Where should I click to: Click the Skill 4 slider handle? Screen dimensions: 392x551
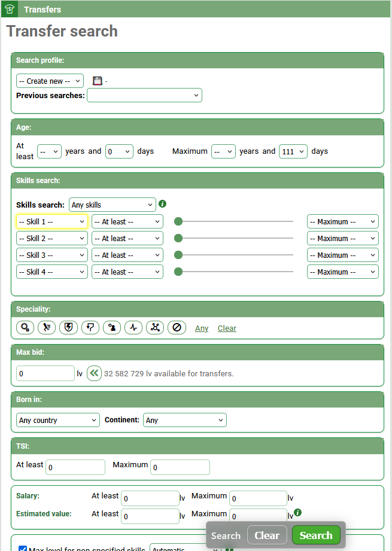[178, 271]
